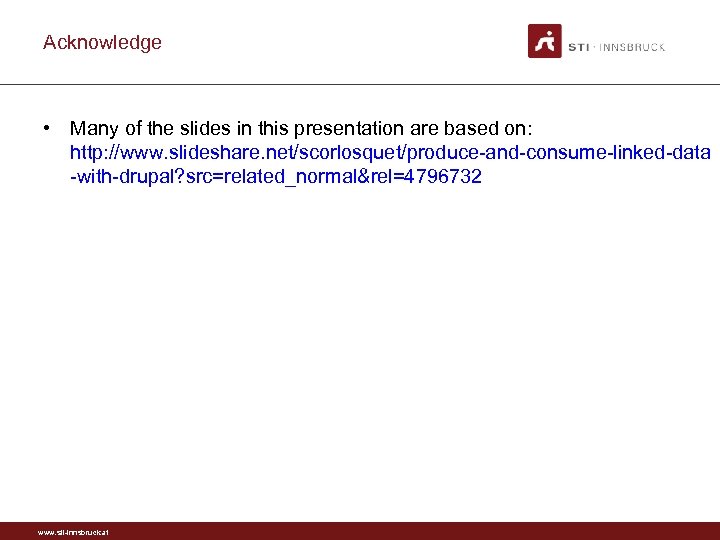Click the 'Many of the slides' bullet text

pos(301,128)
